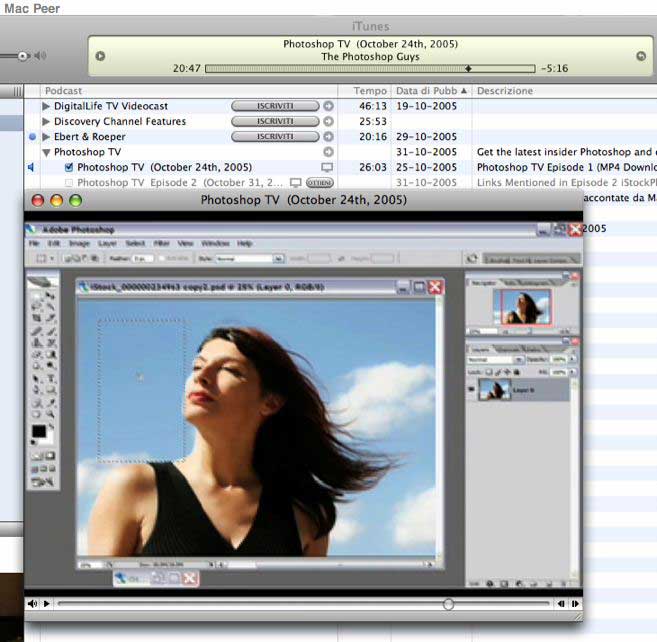The height and width of the screenshot is (642, 657).
Task: Click the Tempo column header
Action: pos(364,91)
